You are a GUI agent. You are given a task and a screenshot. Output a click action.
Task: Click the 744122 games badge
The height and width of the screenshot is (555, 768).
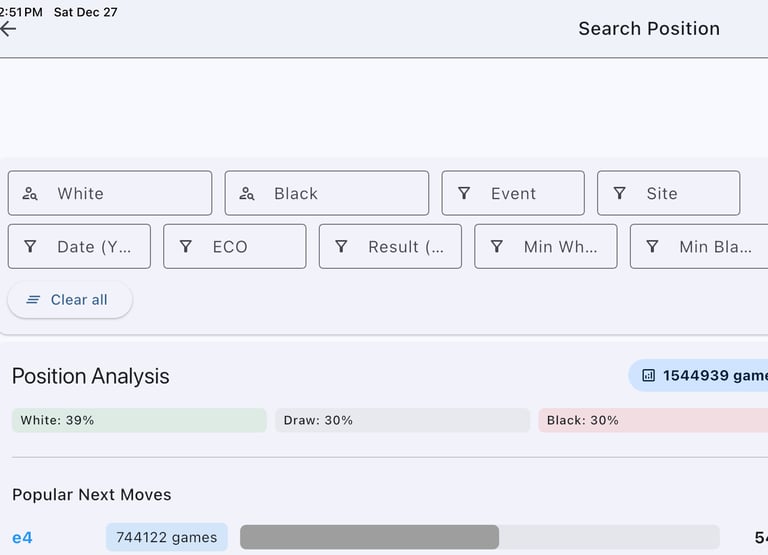[166, 538]
